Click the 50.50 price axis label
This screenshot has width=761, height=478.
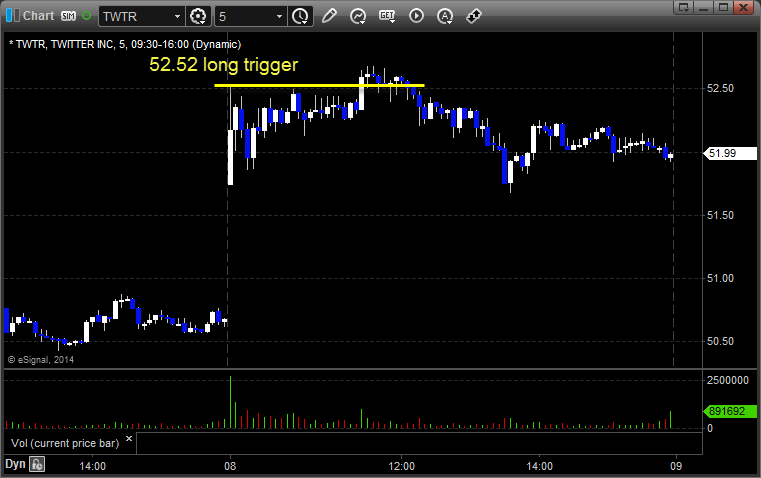(720, 342)
